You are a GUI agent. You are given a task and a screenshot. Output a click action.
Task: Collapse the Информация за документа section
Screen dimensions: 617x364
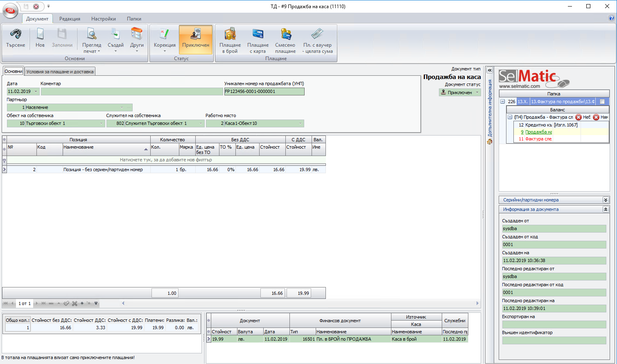point(606,209)
